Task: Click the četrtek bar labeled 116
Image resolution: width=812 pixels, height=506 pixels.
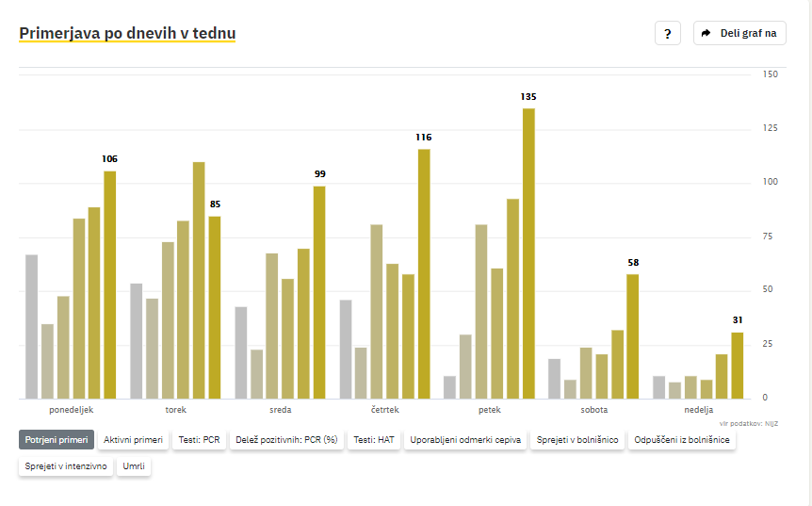Action: pyautogui.click(x=424, y=274)
